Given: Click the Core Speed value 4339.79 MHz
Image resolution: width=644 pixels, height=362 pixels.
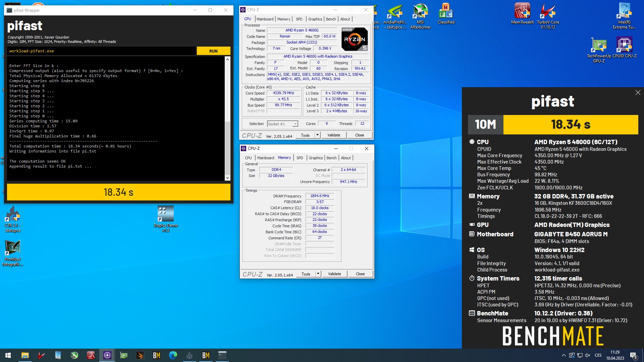Looking at the screenshot, I should pos(283,93).
